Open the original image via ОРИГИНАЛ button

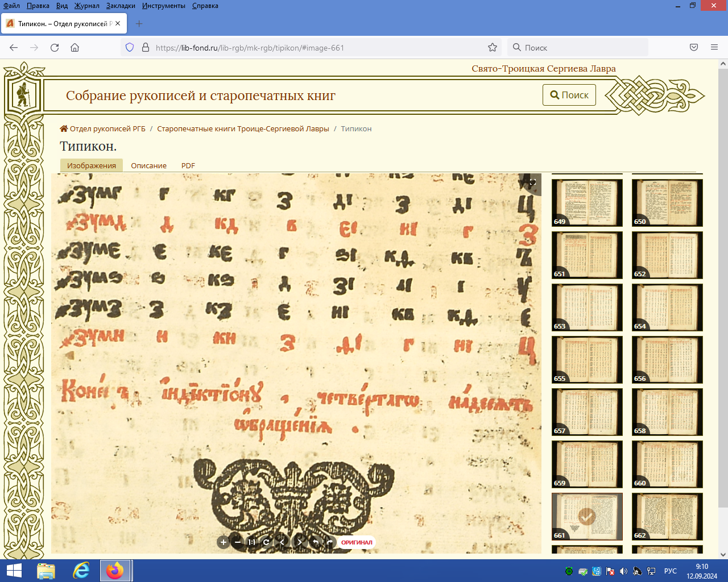pos(357,542)
